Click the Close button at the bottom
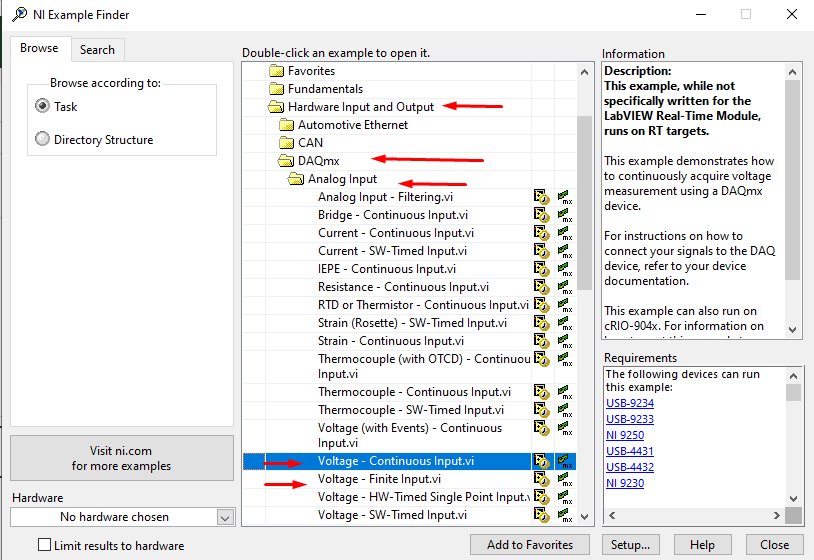 [x=775, y=544]
